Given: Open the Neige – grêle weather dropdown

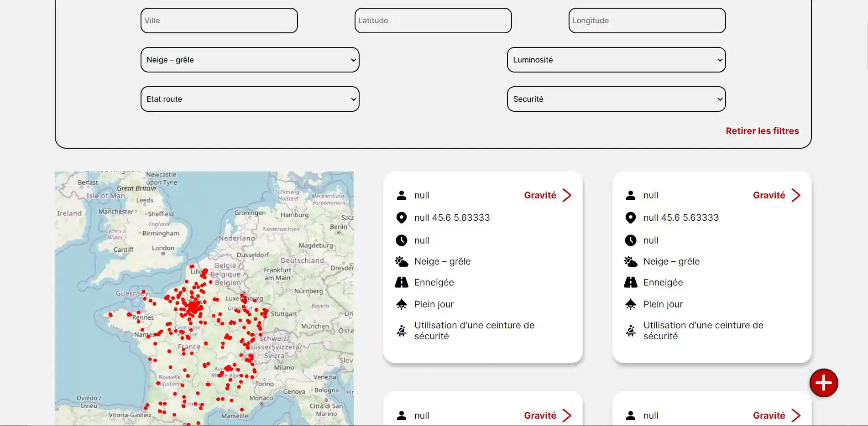Looking at the screenshot, I should click(250, 60).
